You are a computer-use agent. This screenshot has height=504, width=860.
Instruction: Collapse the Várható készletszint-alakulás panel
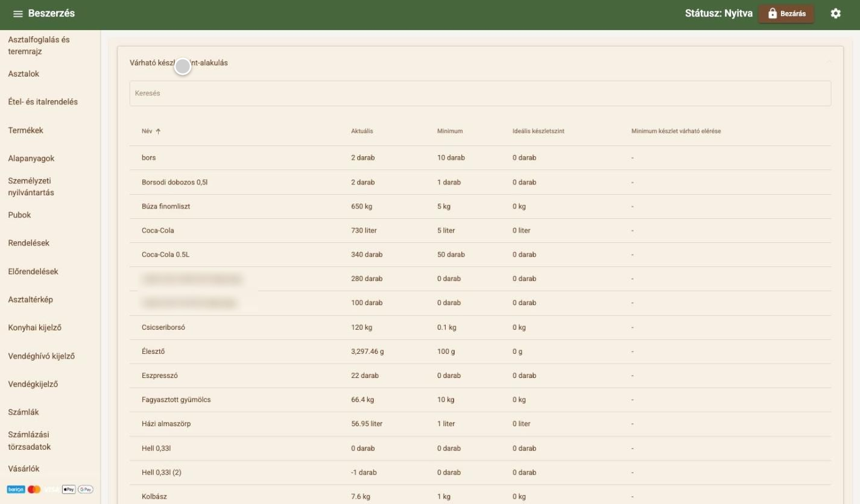pos(829,63)
